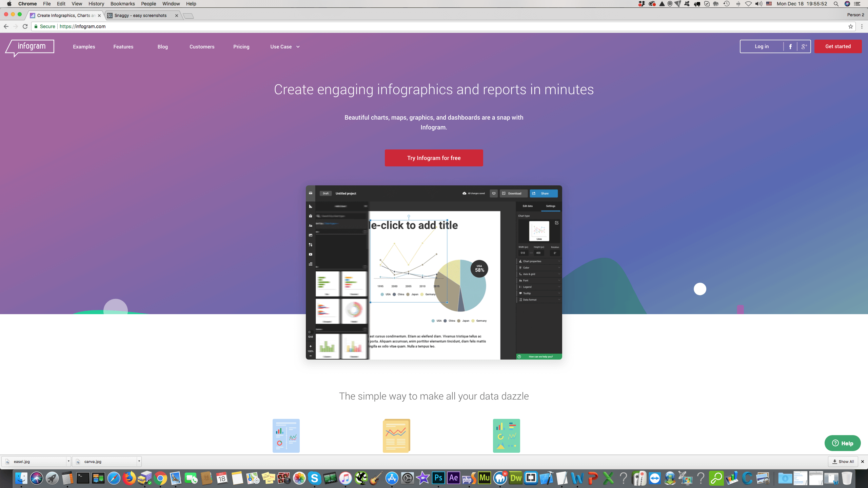Screen dimensions: 868x488
Task: Click Try Infogram for free button
Action: click(434, 158)
